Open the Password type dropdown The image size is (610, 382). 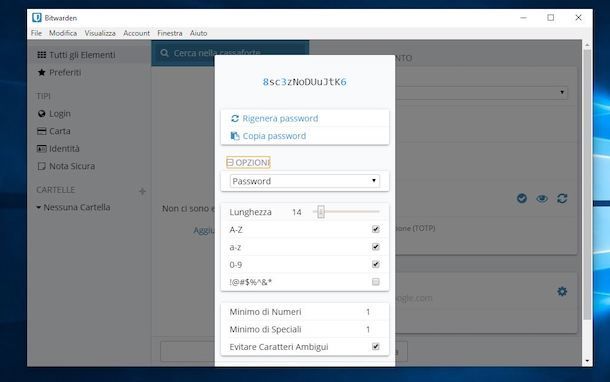[305, 181]
